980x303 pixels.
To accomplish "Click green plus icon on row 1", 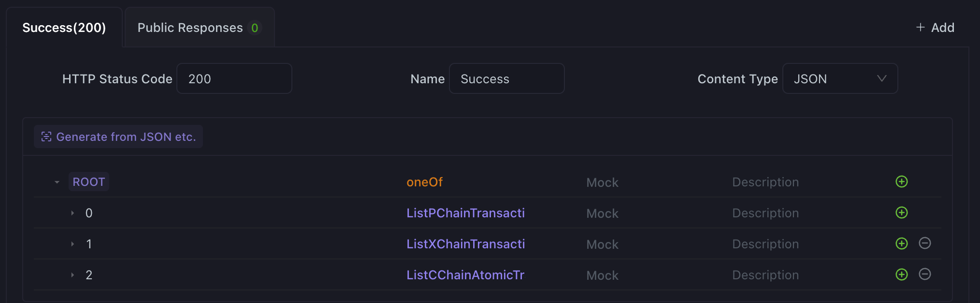I will 902,243.
